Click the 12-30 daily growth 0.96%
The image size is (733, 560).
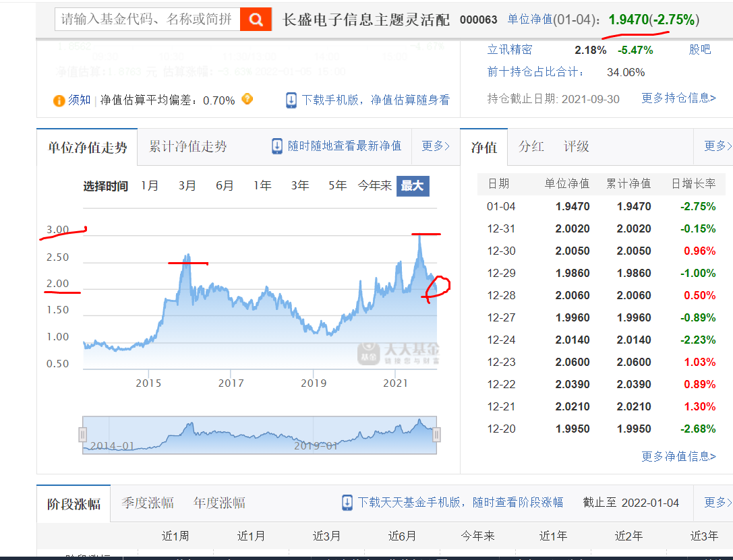pyautogui.click(x=699, y=251)
